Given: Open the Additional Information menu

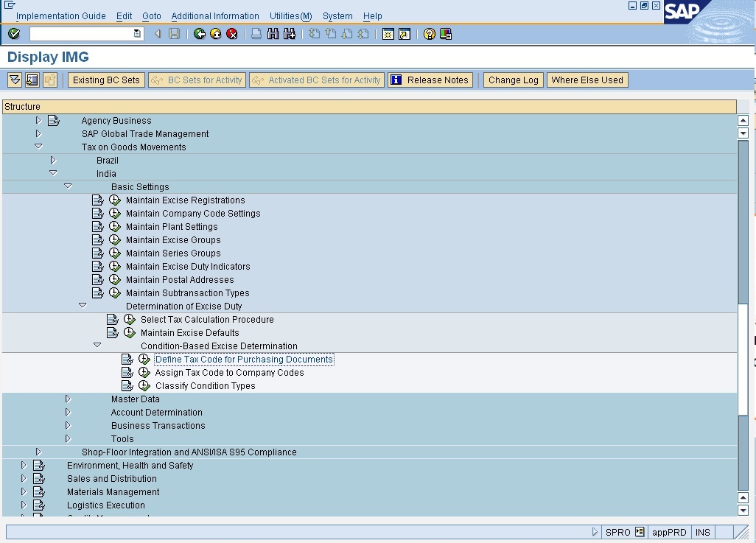Looking at the screenshot, I should coord(215,16).
